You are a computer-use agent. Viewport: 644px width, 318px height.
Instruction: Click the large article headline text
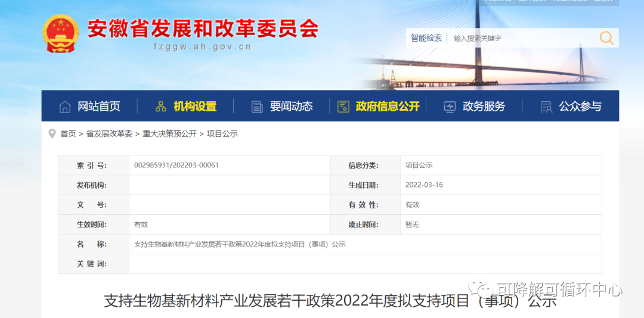pyautogui.click(x=330, y=301)
